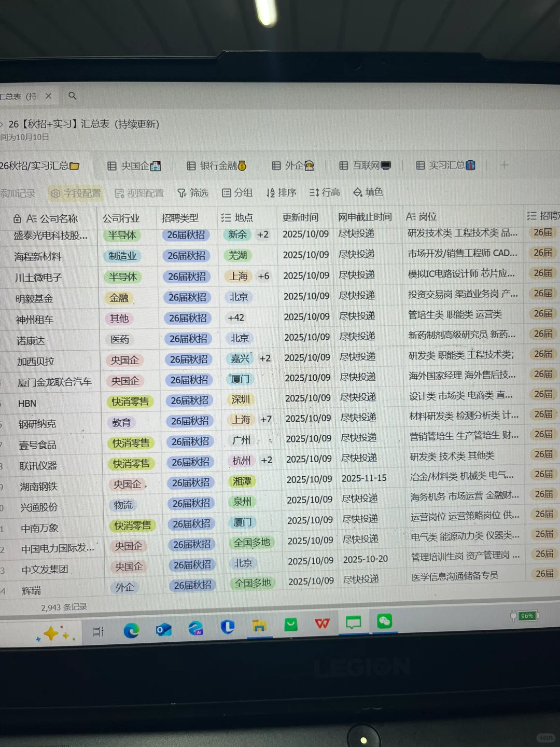Open the search magnifier icon
Viewport: 560px width, 747px height.
point(73,95)
